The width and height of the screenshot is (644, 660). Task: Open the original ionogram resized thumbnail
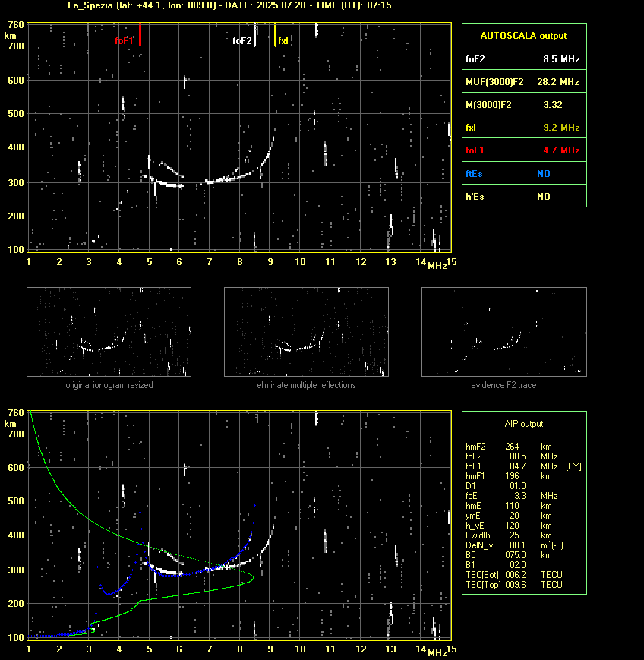click(x=109, y=332)
